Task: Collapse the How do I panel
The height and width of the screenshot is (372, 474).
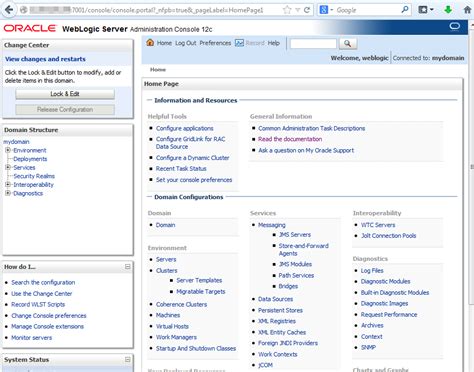Action: click(x=127, y=267)
